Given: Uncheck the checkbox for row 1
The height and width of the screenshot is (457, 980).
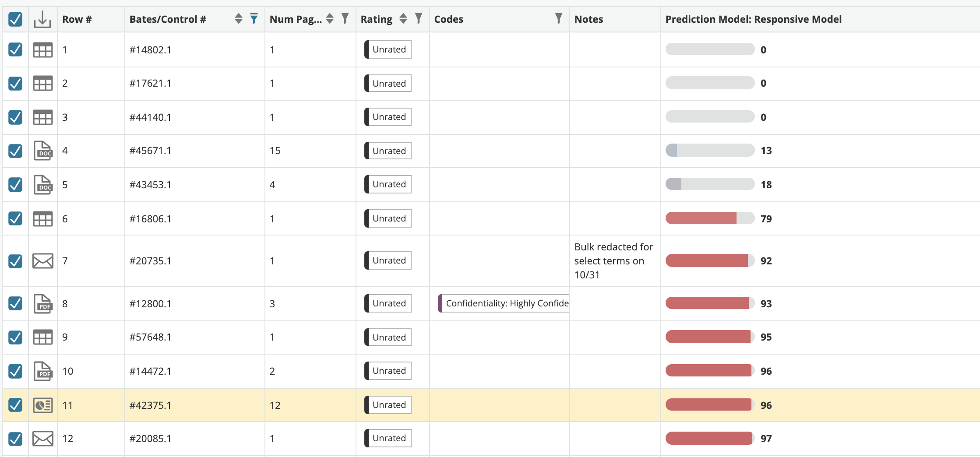Looking at the screenshot, I should click(x=15, y=50).
